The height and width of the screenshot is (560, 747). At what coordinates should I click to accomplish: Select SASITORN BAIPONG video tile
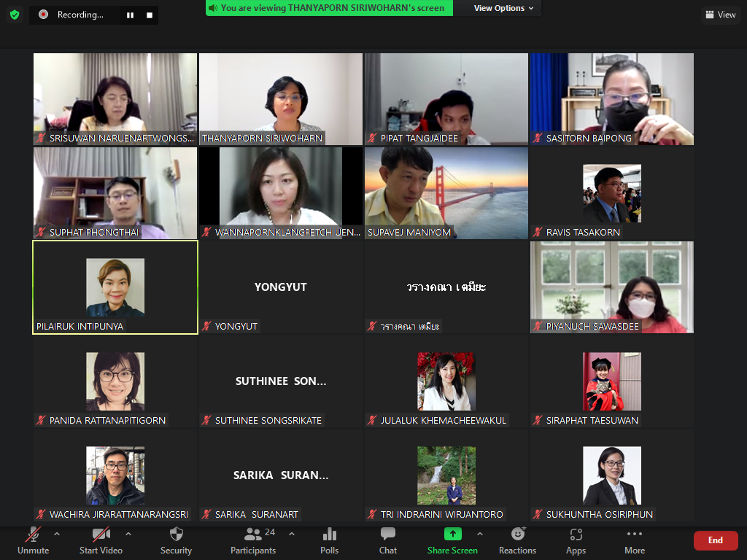tap(612, 99)
